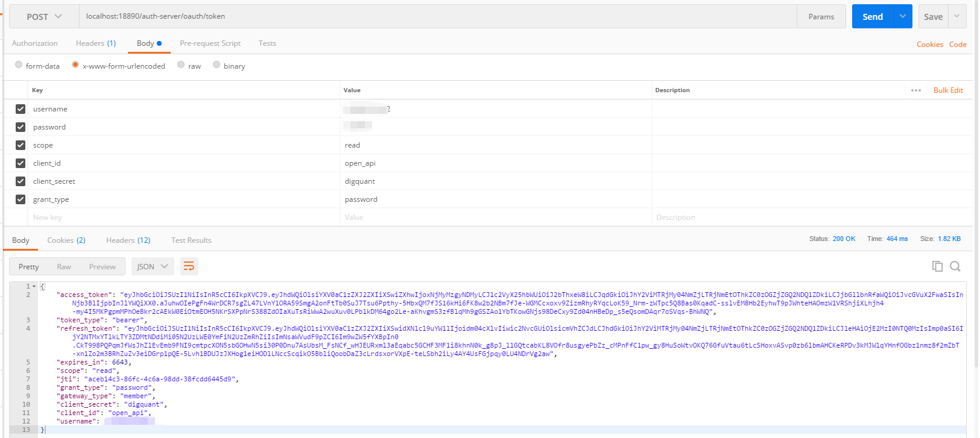Image resolution: width=980 pixels, height=438 pixels.
Task: Select raw body type
Action: 181,65
